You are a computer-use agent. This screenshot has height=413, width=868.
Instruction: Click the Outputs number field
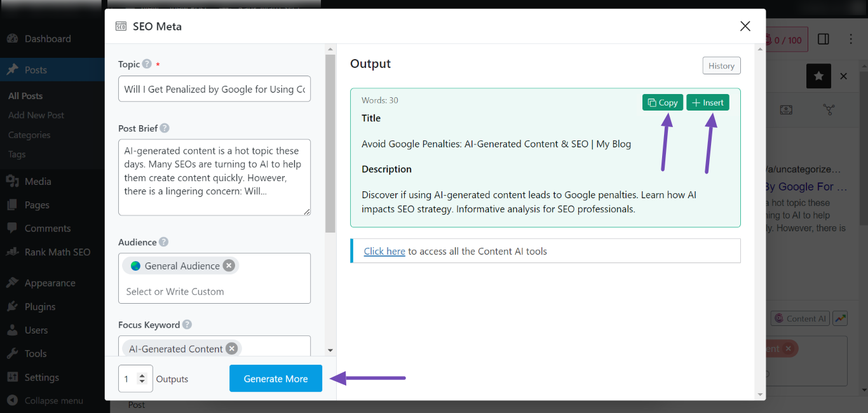(135, 379)
